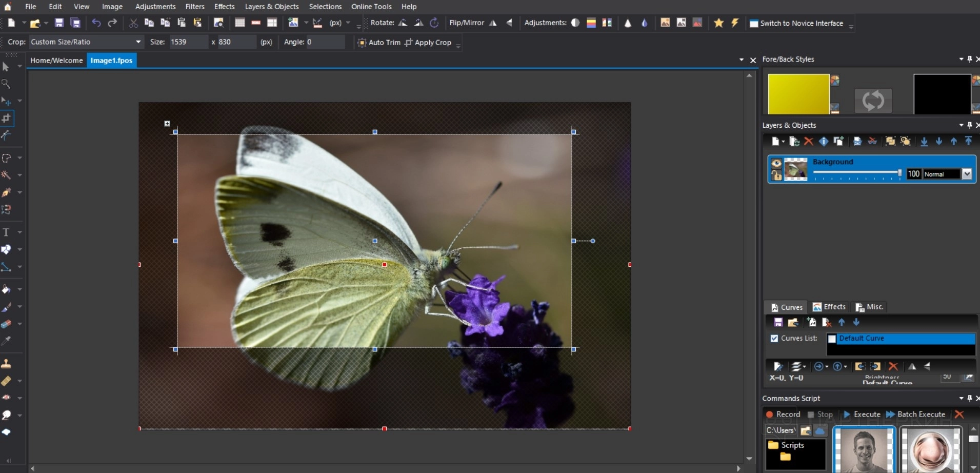980x473 pixels.
Task: Click the Cut scissors icon
Action: pos(133,23)
